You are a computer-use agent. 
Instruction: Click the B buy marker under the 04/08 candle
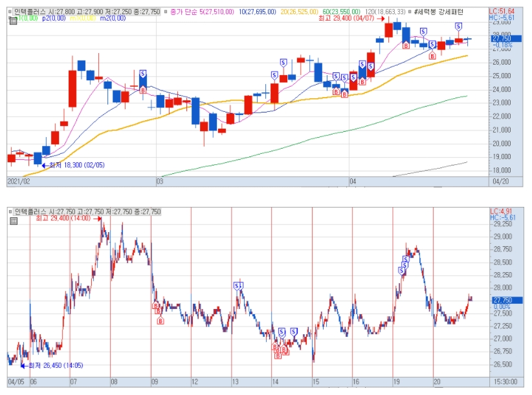(x=406, y=46)
